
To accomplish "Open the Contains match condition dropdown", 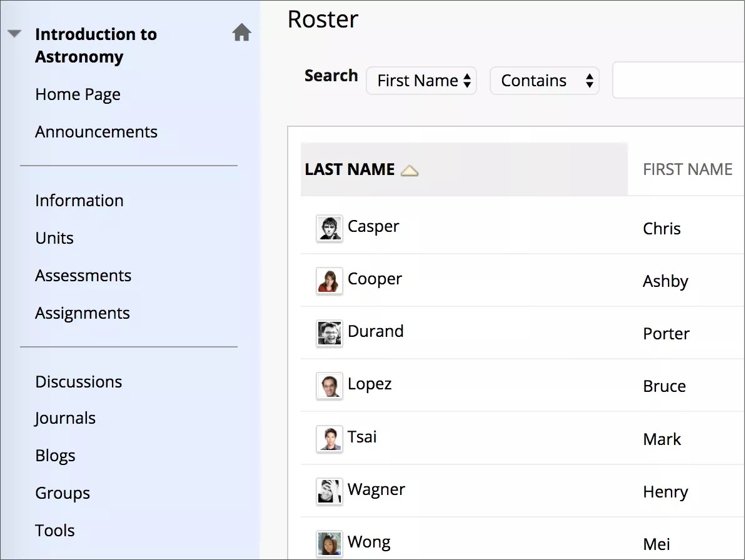I will pyautogui.click(x=544, y=80).
